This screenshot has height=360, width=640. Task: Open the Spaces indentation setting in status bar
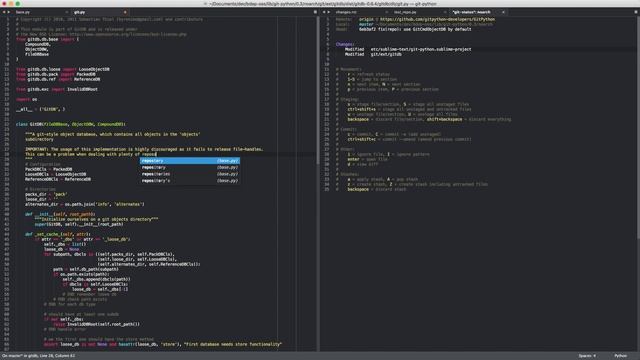coord(587,356)
